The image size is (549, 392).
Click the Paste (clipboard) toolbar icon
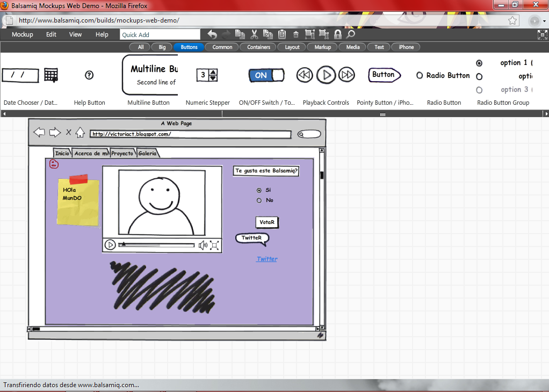coord(281,34)
